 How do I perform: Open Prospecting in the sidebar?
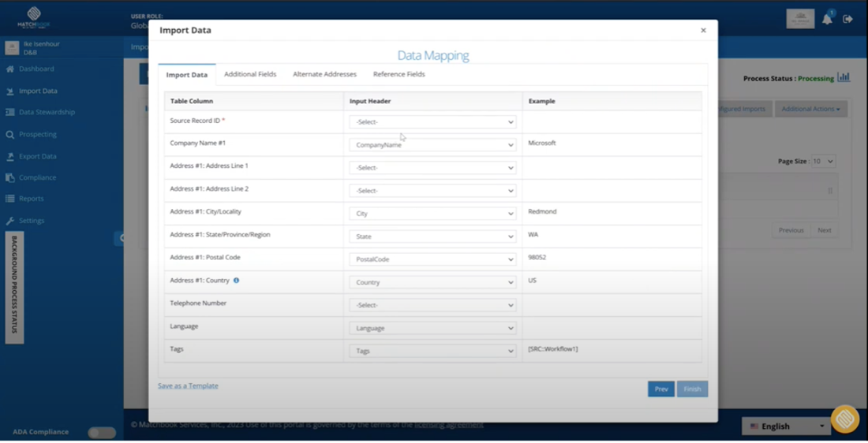[x=38, y=134]
